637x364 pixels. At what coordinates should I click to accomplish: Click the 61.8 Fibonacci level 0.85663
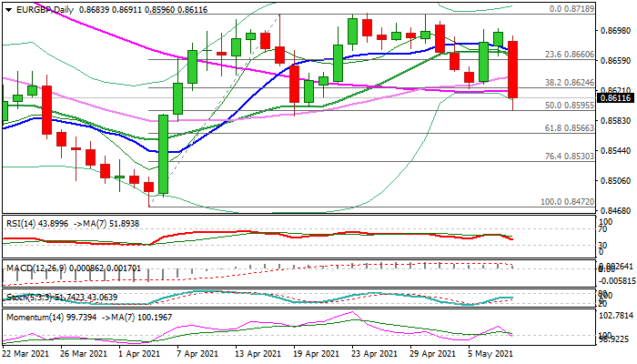point(569,128)
